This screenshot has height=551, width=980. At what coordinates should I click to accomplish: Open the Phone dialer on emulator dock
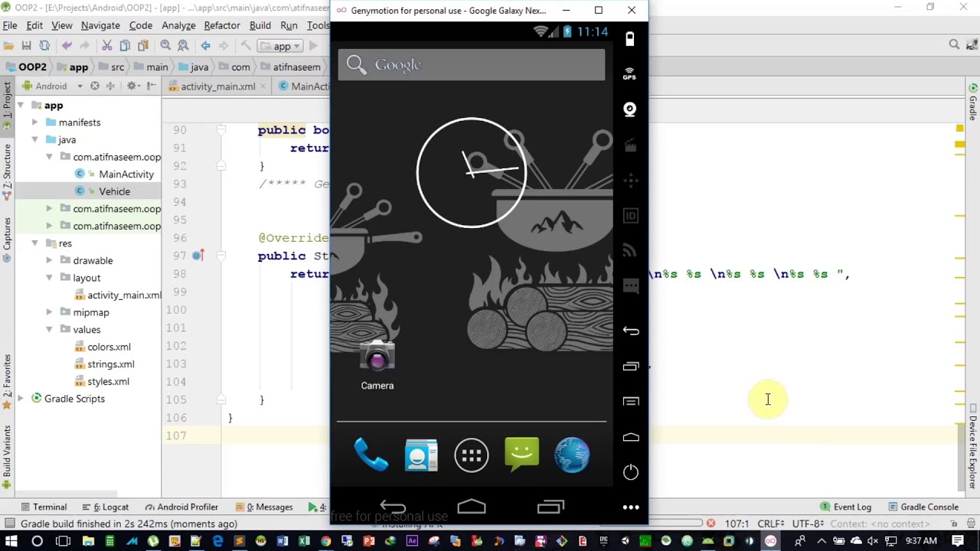[x=371, y=455]
